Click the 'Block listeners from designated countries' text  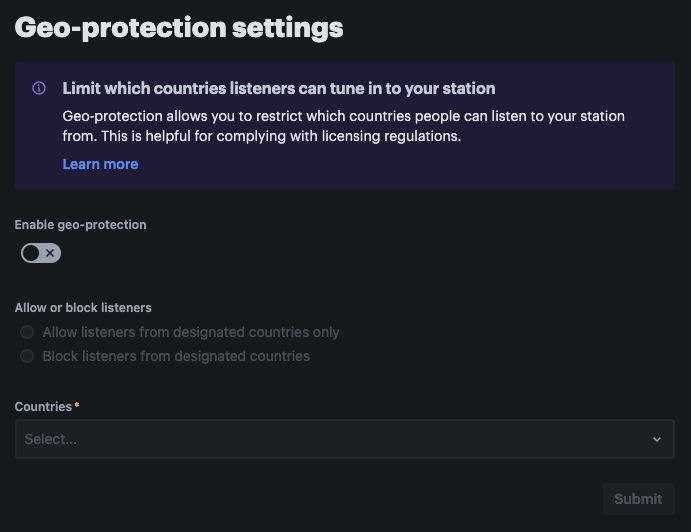176,356
